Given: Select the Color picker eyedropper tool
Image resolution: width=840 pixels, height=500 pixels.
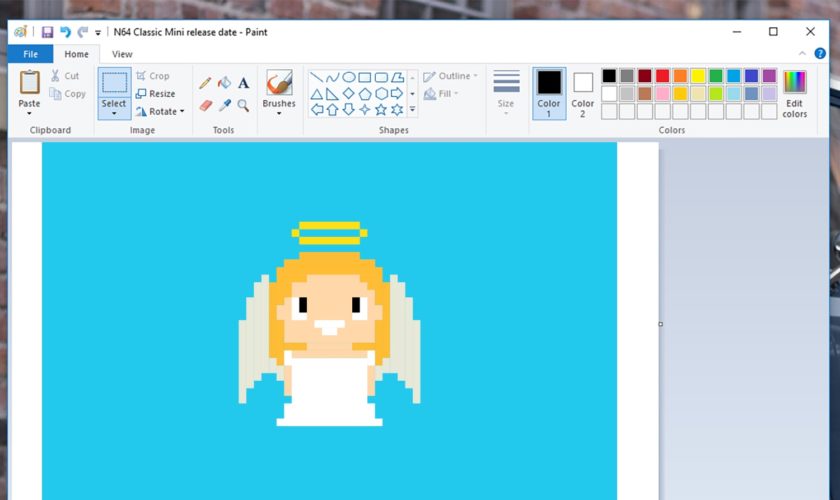Looking at the screenshot, I should pyautogui.click(x=224, y=105).
